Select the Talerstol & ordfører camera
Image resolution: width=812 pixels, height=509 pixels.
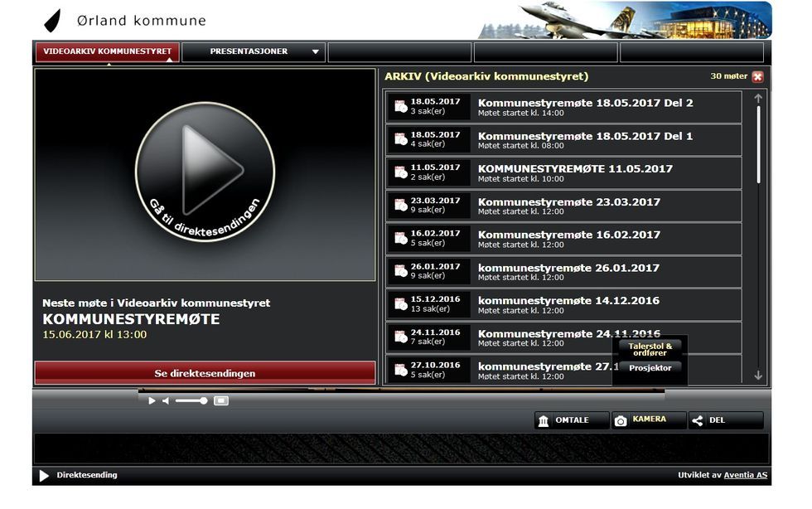[x=650, y=349]
